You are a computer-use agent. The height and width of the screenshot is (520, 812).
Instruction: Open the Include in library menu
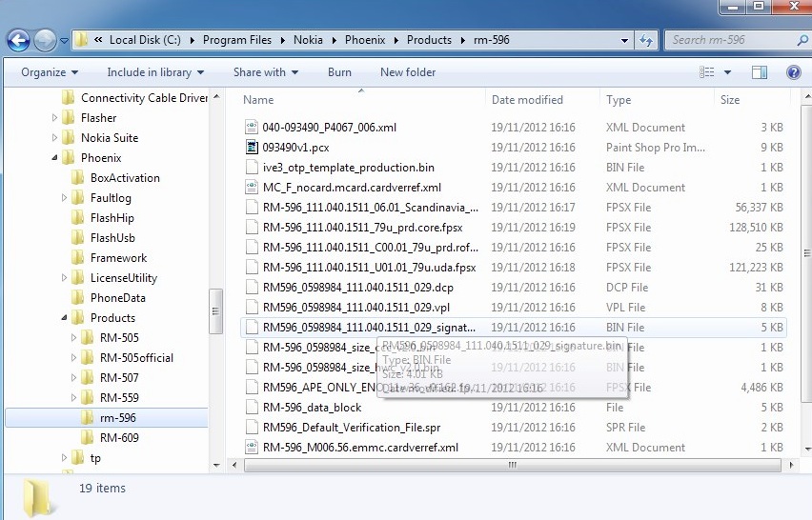click(155, 72)
